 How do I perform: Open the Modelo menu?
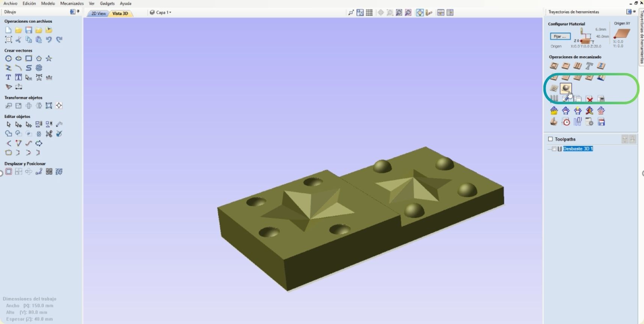click(48, 3)
